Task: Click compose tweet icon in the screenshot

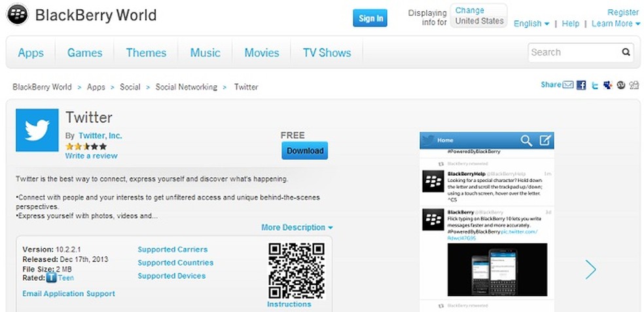Action: point(545,140)
